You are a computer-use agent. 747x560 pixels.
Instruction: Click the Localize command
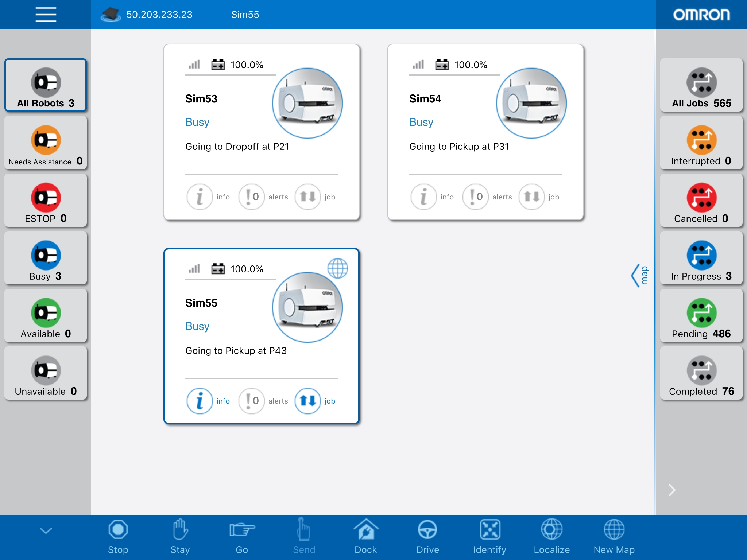551,537
